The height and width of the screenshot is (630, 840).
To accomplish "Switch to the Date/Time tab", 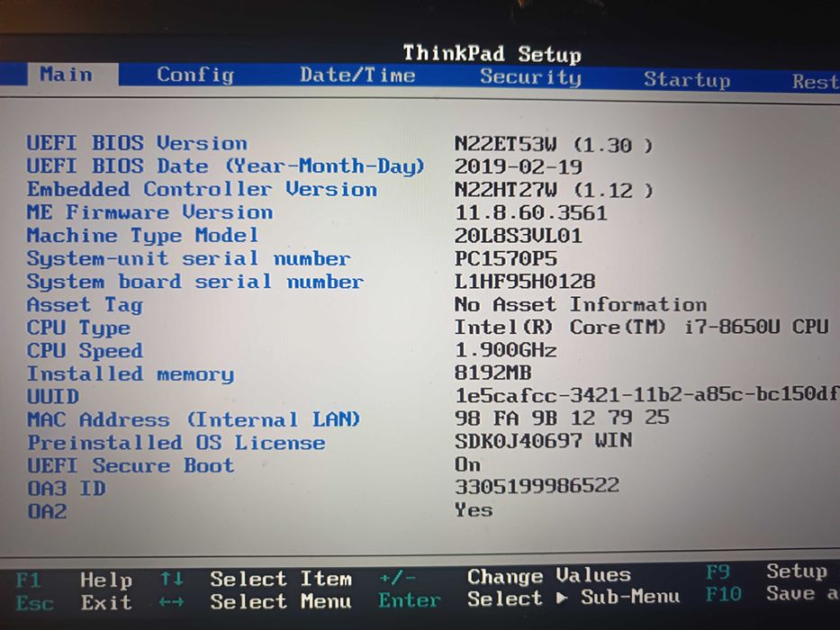I will [x=357, y=75].
